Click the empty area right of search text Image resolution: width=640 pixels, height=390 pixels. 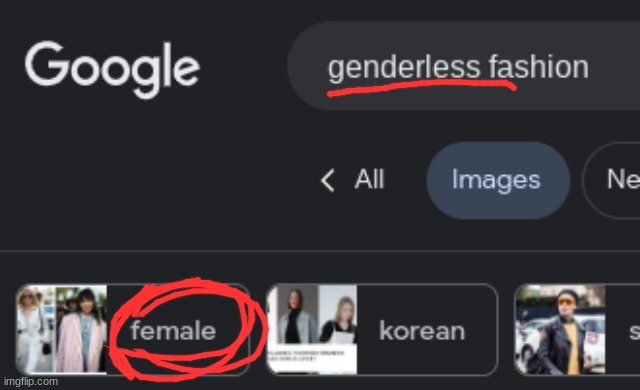coord(614,66)
